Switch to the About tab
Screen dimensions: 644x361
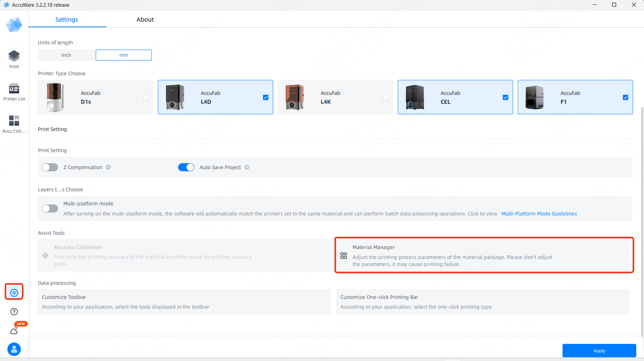(x=145, y=19)
